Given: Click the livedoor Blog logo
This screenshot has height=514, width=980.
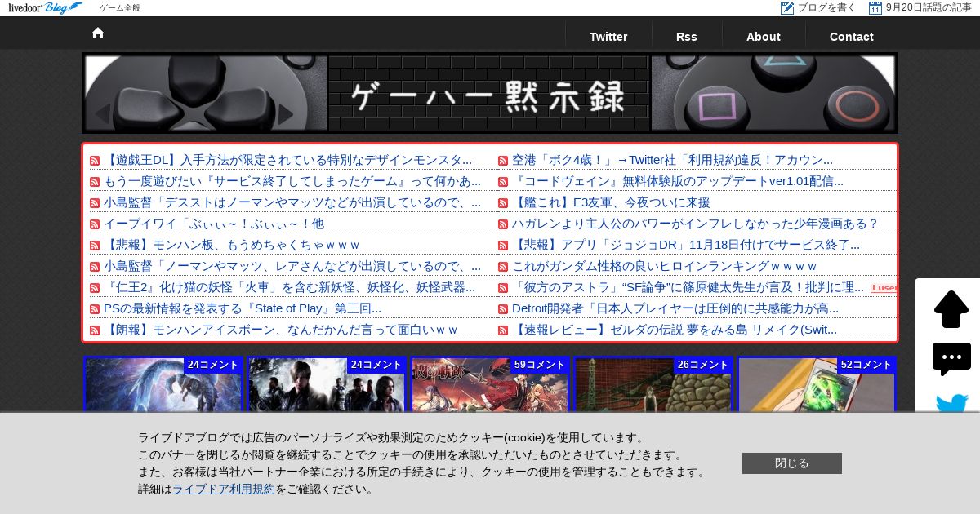Looking at the screenshot, I should (x=46, y=7).
